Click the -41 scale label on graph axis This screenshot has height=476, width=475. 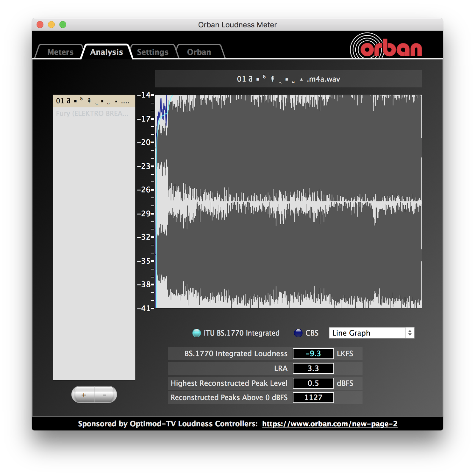(144, 308)
